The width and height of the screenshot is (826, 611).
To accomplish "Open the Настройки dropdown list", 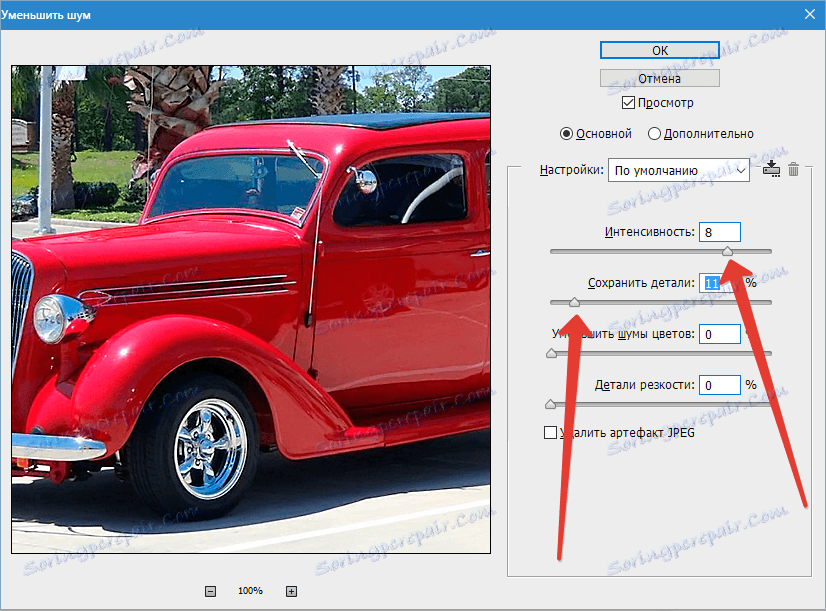I will 678,171.
